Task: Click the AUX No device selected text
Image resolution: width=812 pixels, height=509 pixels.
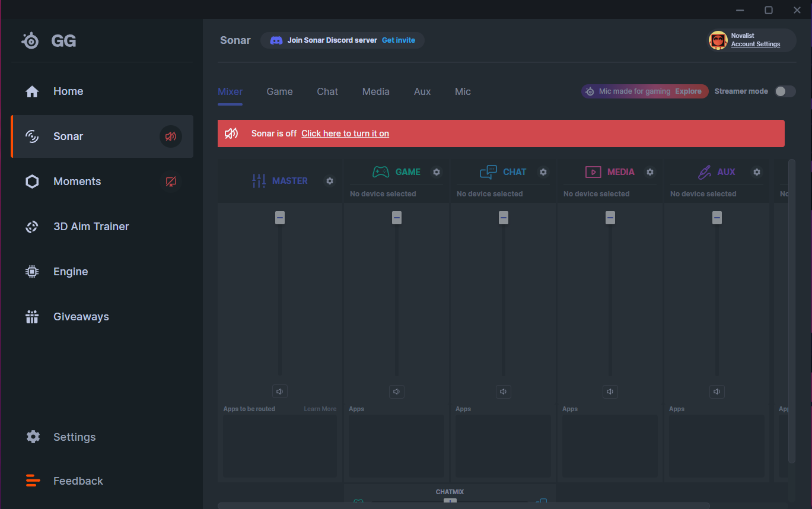Action: pyautogui.click(x=703, y=194)
